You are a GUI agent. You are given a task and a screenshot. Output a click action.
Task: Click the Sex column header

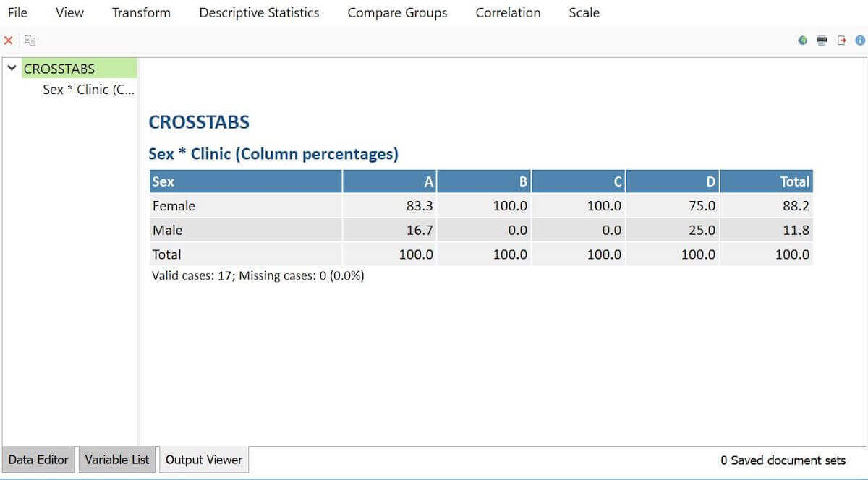click(x=245, y=181)
